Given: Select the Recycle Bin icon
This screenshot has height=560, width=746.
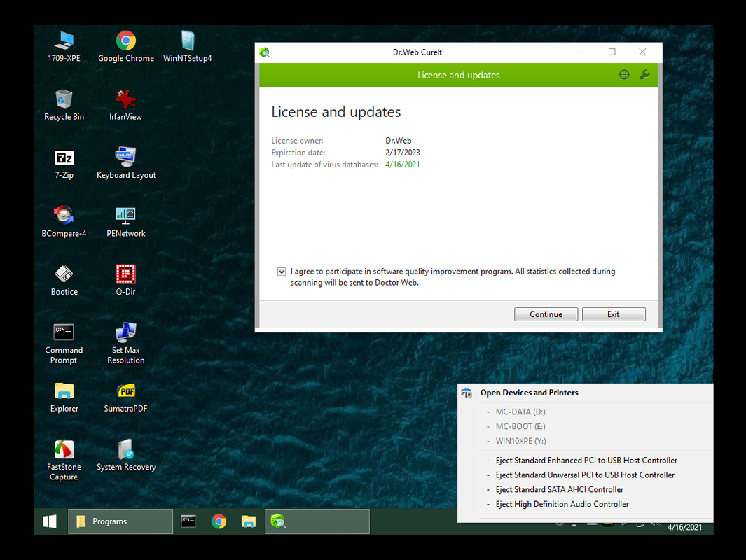Looking at the screenshot, I should point(64,105).
